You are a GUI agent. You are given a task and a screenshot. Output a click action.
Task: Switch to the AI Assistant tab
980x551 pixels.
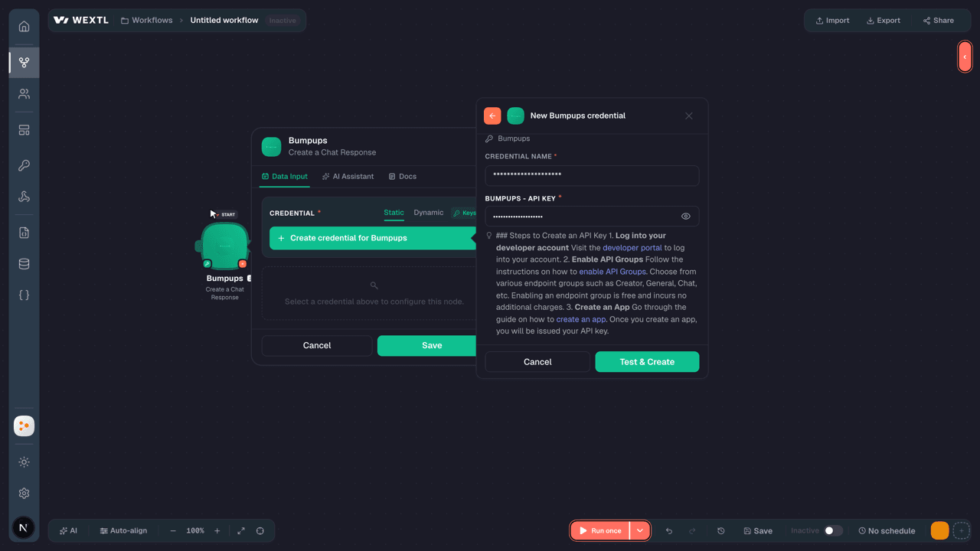pyautogui.click(x=348, y=177)
